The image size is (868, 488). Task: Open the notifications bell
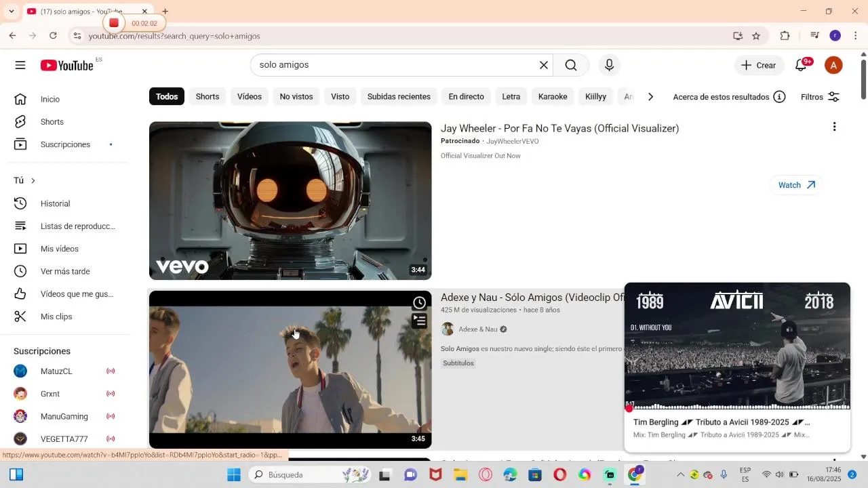coord(802,65)
